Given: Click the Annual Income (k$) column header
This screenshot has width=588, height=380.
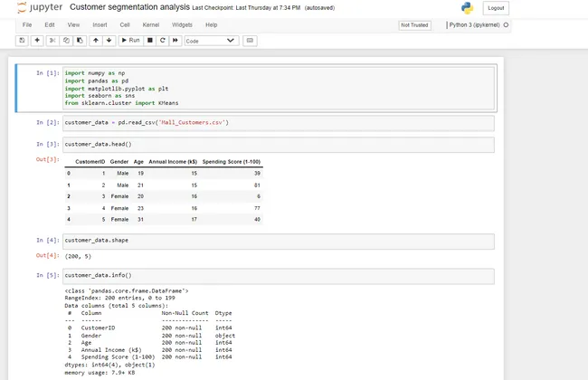Looking at the screenshot, I should [x=173, y=162].
